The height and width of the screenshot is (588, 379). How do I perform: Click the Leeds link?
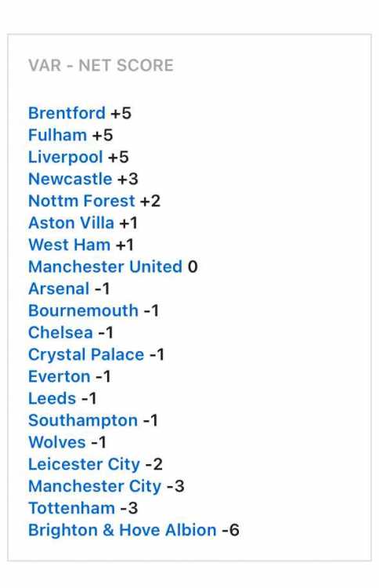coord(52,398)
